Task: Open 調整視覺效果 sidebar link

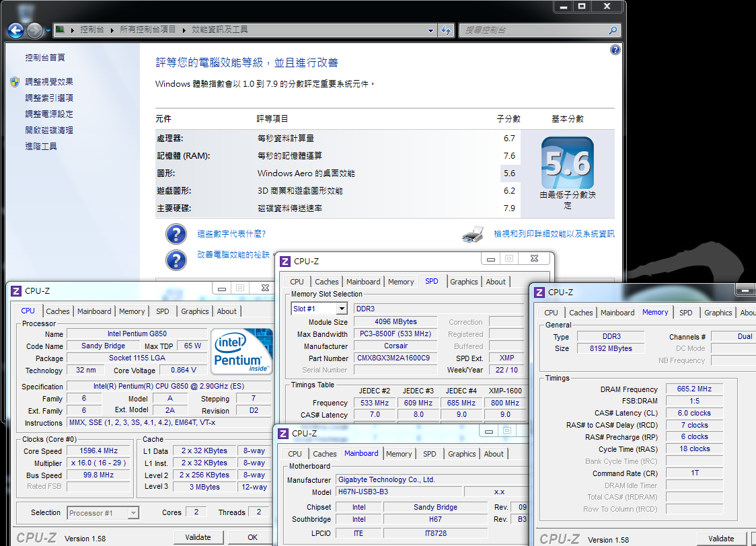Action: tap(49, 81)
